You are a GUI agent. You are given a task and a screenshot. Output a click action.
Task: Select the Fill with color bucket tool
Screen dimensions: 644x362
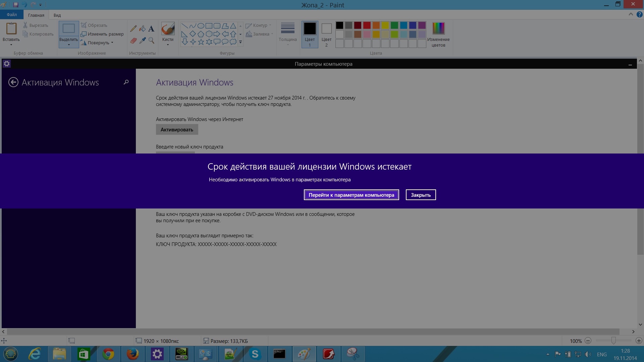pos(143,29)
